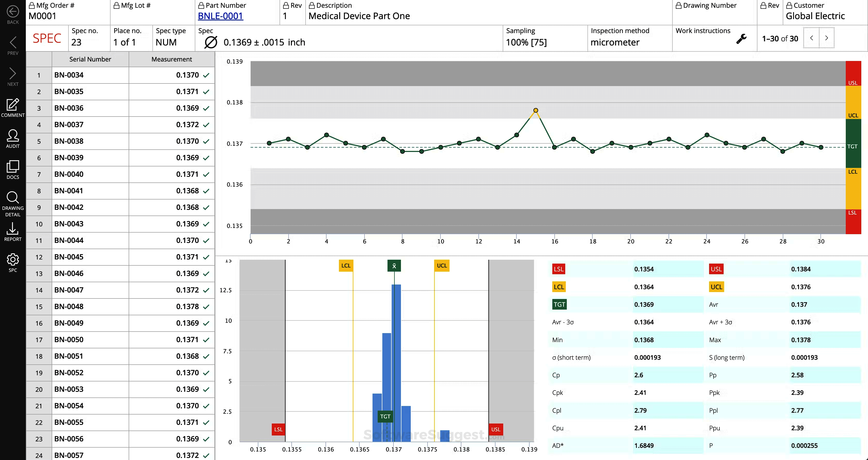868x460 pixels.
Task: Click the Measurement column header
Action: [172, 59]
